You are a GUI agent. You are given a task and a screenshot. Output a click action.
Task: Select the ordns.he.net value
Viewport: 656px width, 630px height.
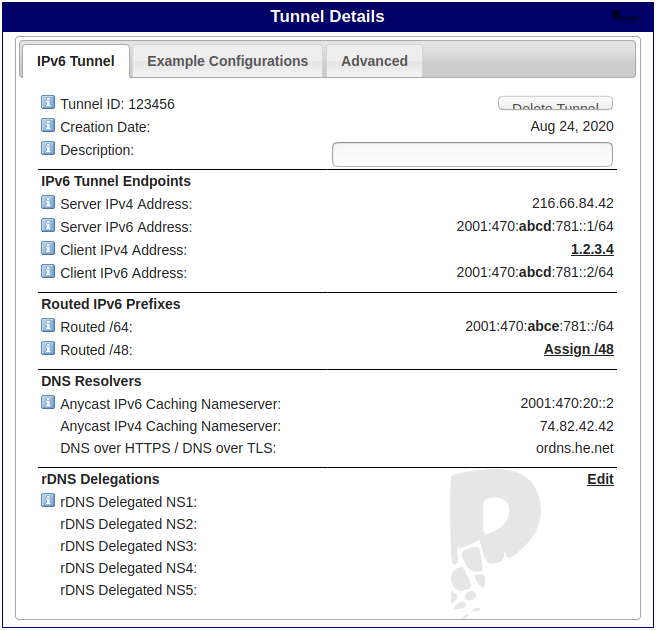tap(574, 448)
